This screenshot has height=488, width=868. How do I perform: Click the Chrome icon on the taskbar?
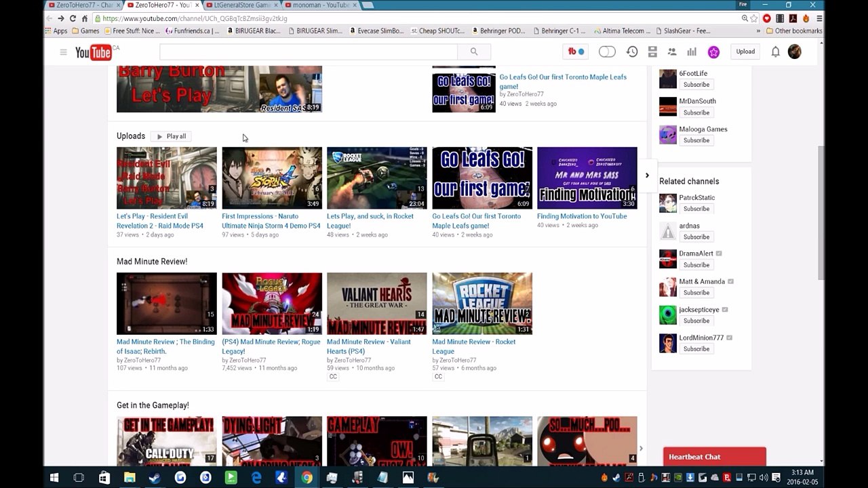[307, 478]
